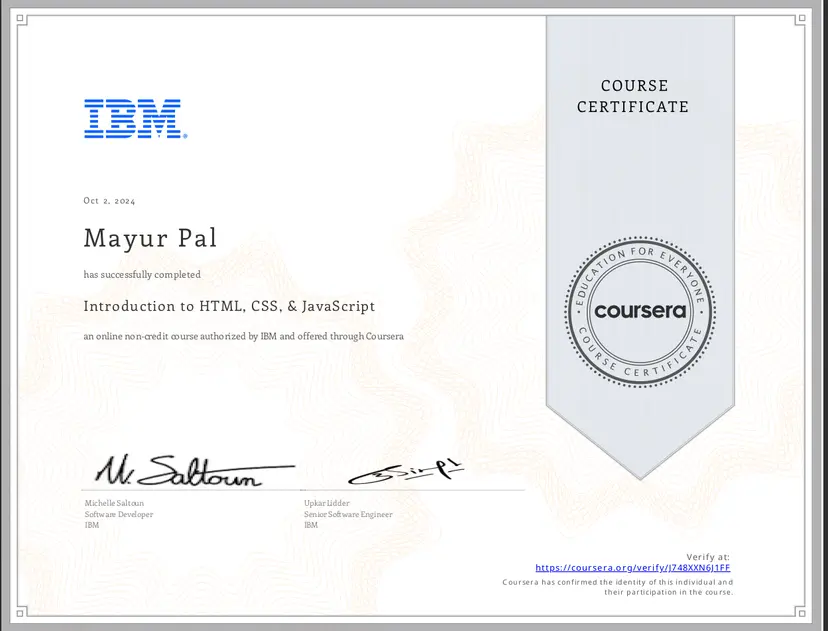
Task: Select the recipient name Mayur Pal
Action: [x=150, y=238]
